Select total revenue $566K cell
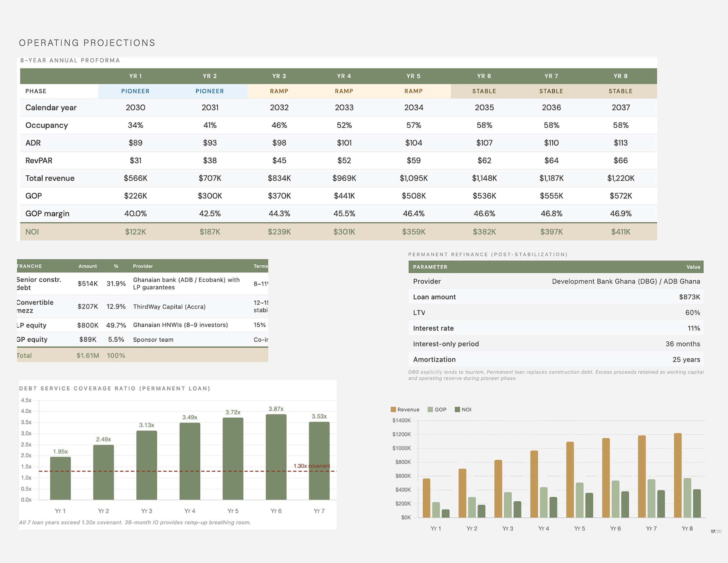The image size is (728, 563). (135, 178)
